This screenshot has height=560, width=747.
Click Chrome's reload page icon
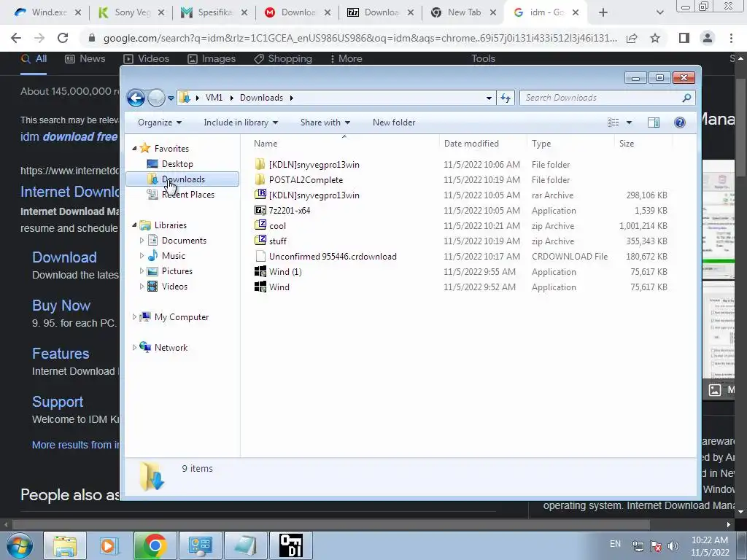63,38
